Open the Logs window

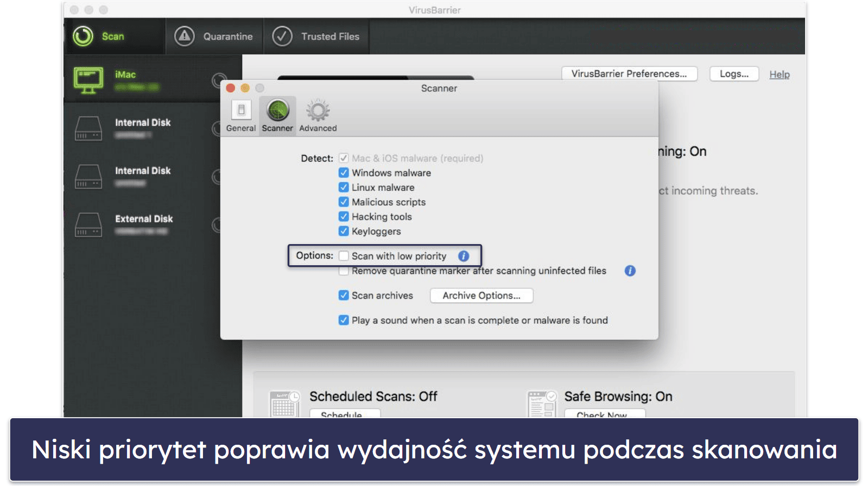click(x=734, y=74)
